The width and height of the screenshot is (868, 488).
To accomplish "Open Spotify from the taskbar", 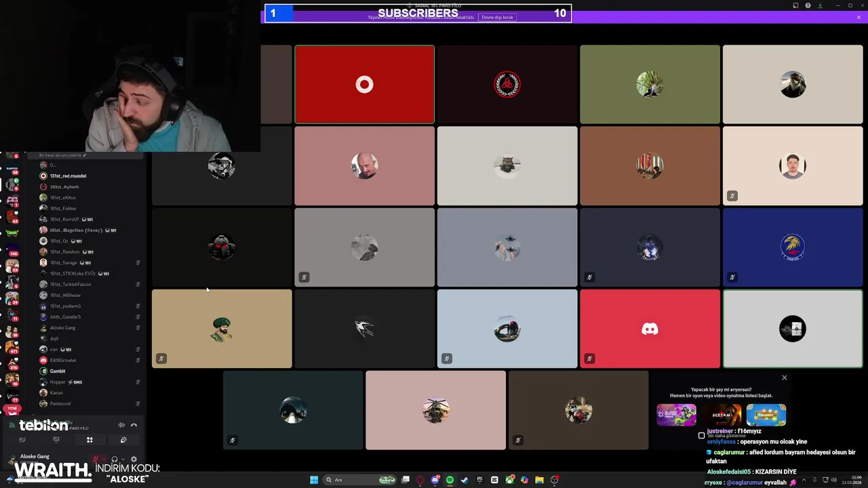I will tap(450, 480).
